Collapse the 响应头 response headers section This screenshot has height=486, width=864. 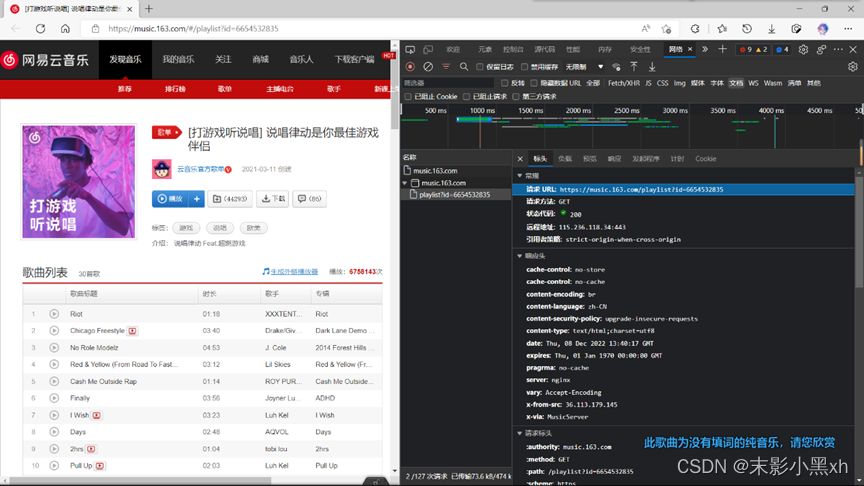tap(520, 256)
